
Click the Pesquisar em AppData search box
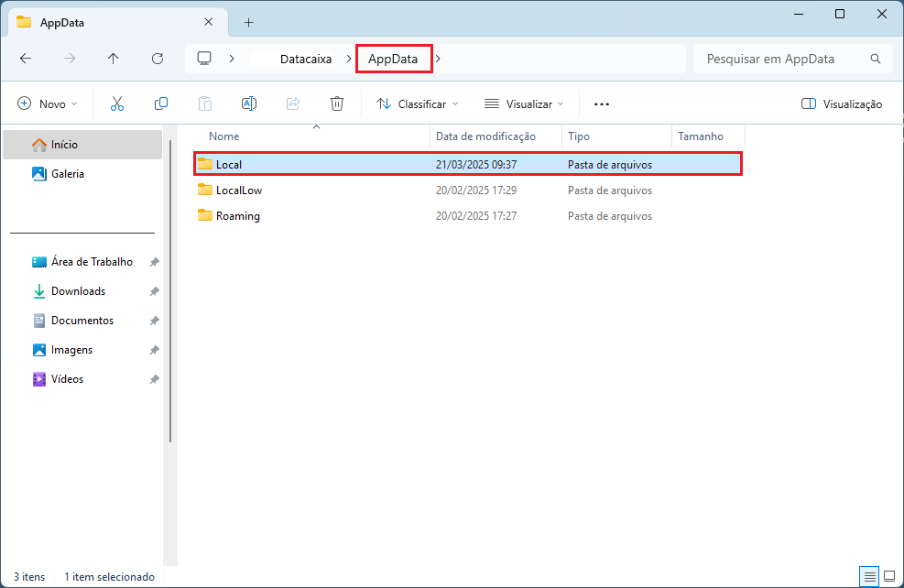pos(783,59)
